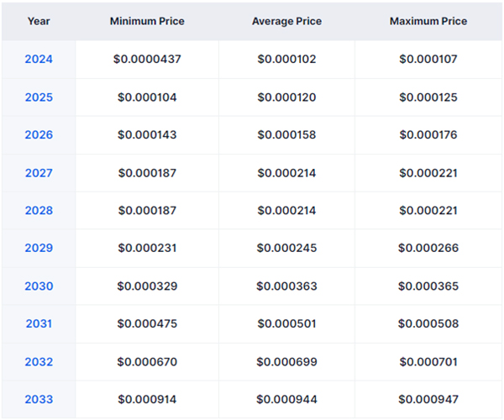
Task: Open the 2031 year link
Action: (39, 323)
